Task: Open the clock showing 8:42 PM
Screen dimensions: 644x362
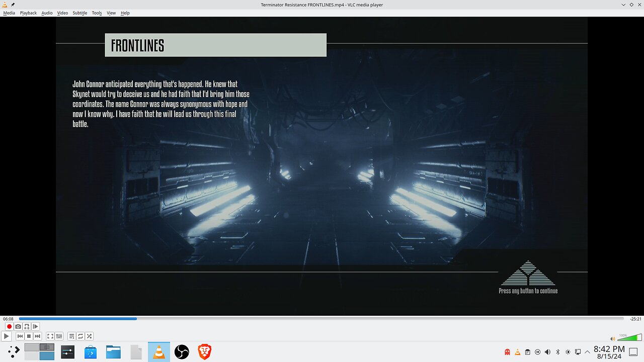Action: pos(609,352)
